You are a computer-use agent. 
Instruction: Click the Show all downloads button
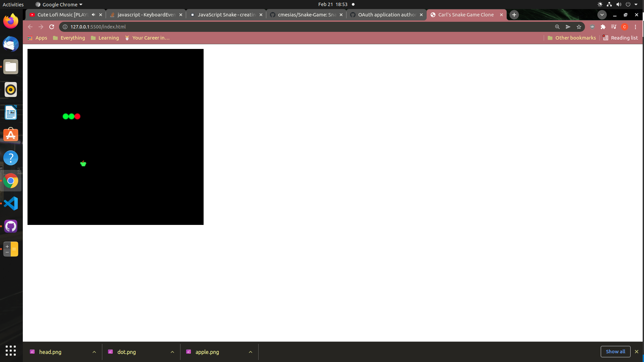[x=616, y=352]
